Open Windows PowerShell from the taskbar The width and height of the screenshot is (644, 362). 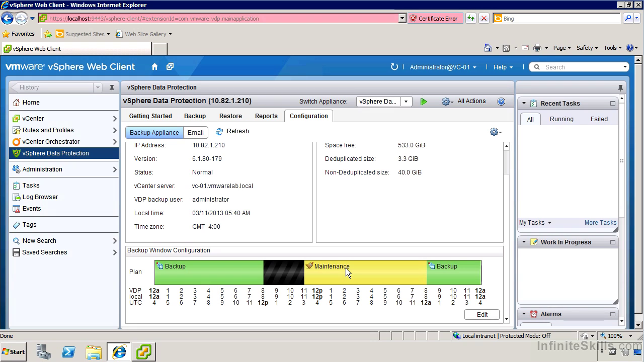(69, 352)
